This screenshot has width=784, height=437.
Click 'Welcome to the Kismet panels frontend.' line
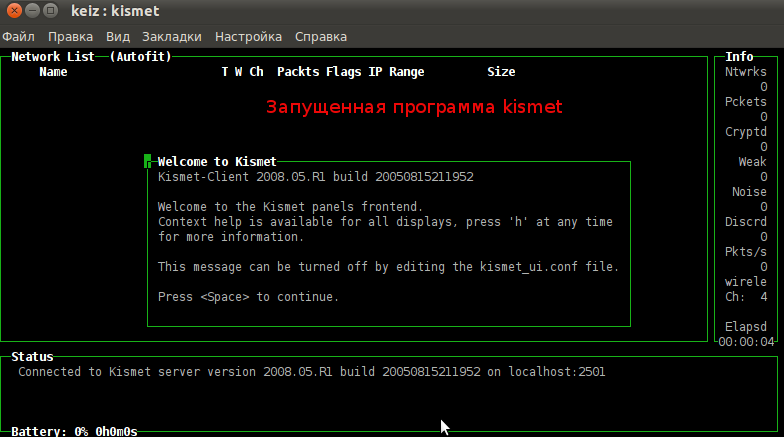point(290,206)
